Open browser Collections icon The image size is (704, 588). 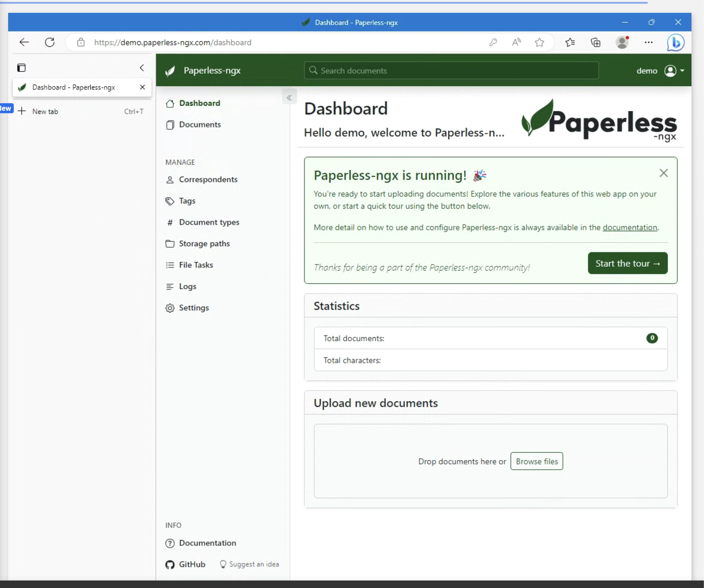595,43
